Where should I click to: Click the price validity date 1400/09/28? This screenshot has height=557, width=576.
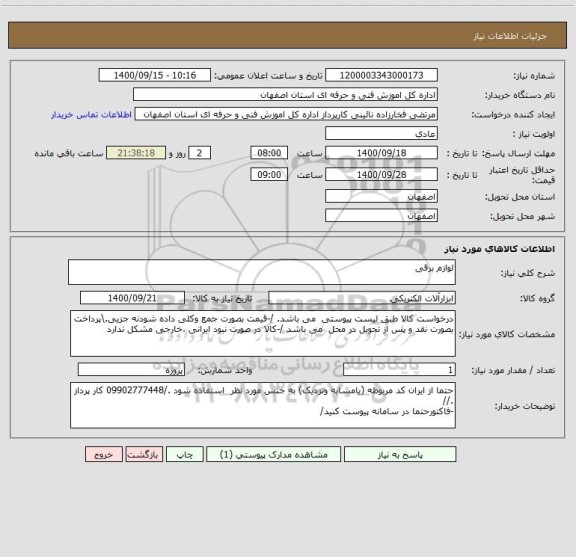(381, 175)
